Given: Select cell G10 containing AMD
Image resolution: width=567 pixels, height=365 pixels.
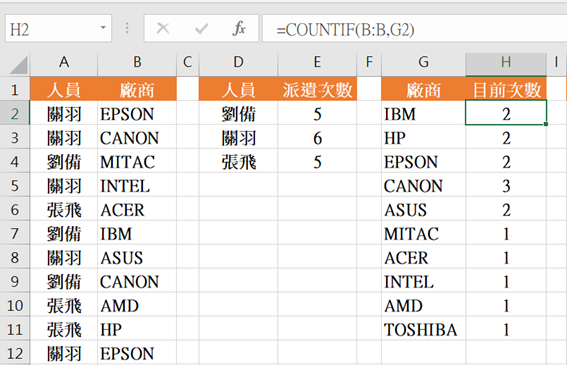Looking at the screenshot, I should click(423, 305).
